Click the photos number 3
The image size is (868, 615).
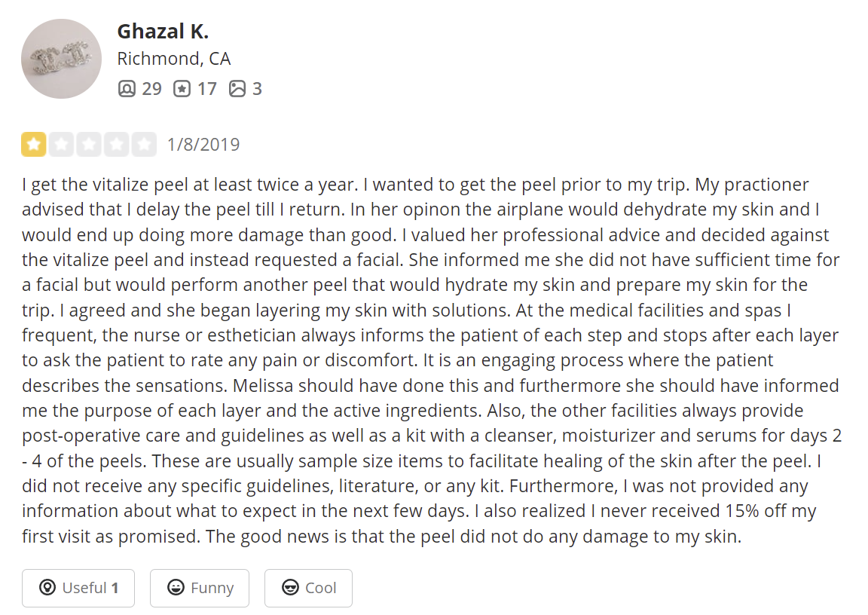[x=257, y=89]
